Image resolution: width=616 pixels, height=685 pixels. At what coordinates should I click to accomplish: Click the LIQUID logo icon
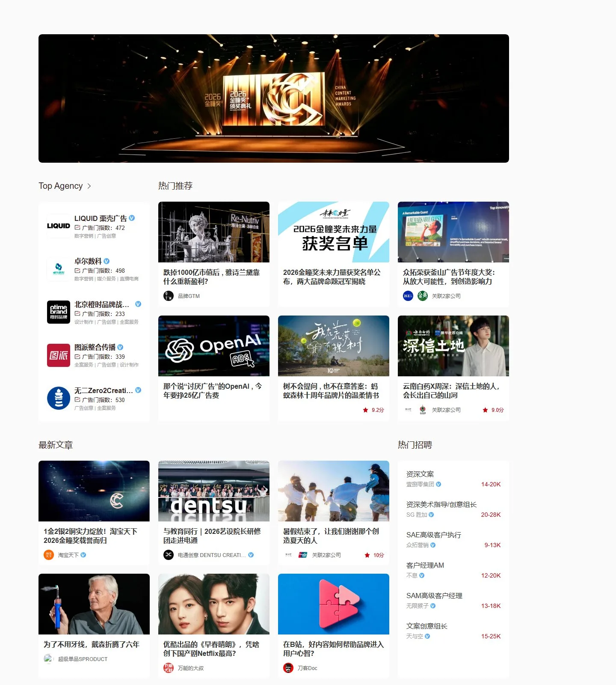click(x=59, y=226)
